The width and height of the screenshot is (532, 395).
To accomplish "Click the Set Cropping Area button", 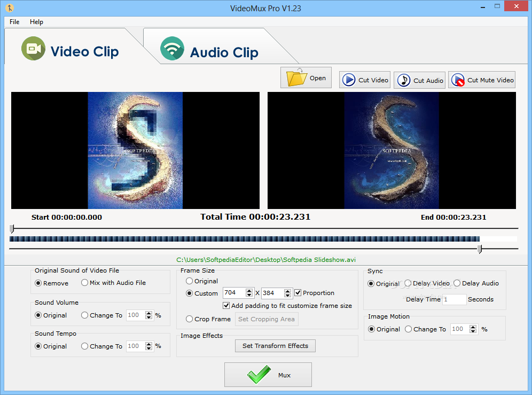I will [x=267, y=319].
